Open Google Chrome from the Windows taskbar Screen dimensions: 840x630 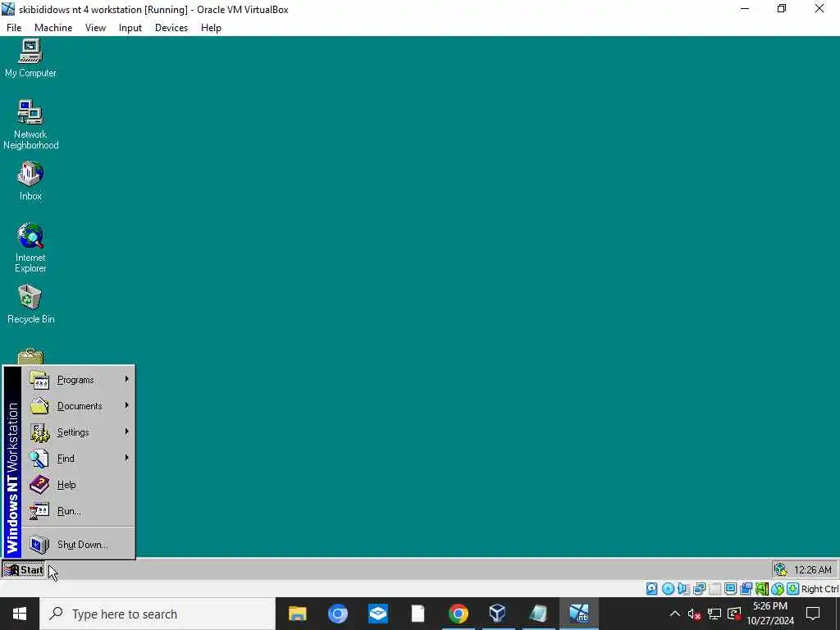click(x=458, y=614)
